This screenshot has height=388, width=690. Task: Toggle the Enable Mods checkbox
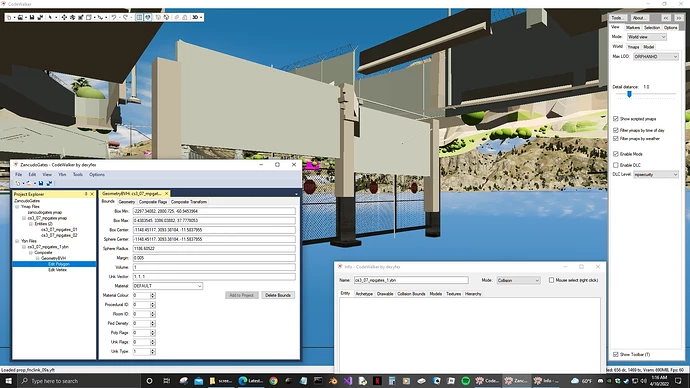coord(616,154)
